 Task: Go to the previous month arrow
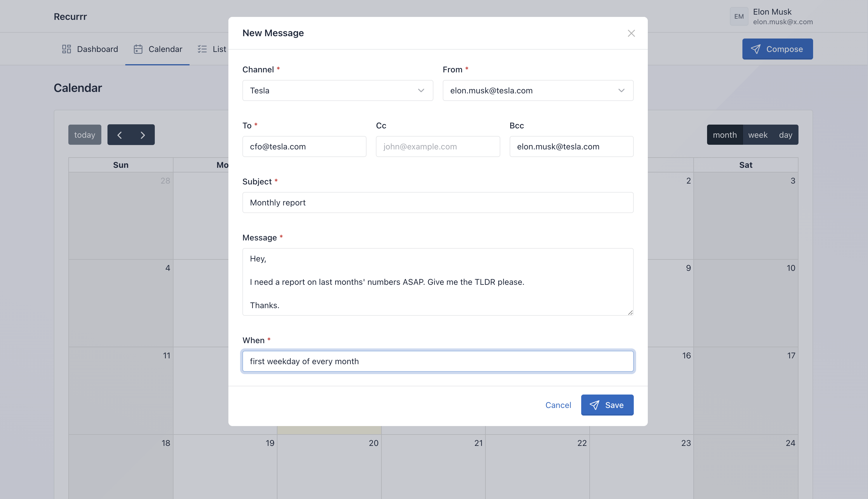119,135
